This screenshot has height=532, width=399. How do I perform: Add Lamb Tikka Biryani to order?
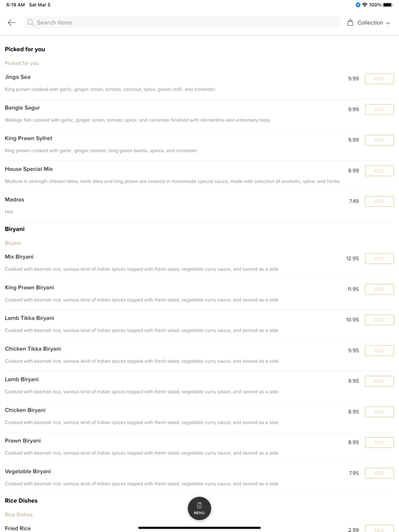(x=379, y=320)
